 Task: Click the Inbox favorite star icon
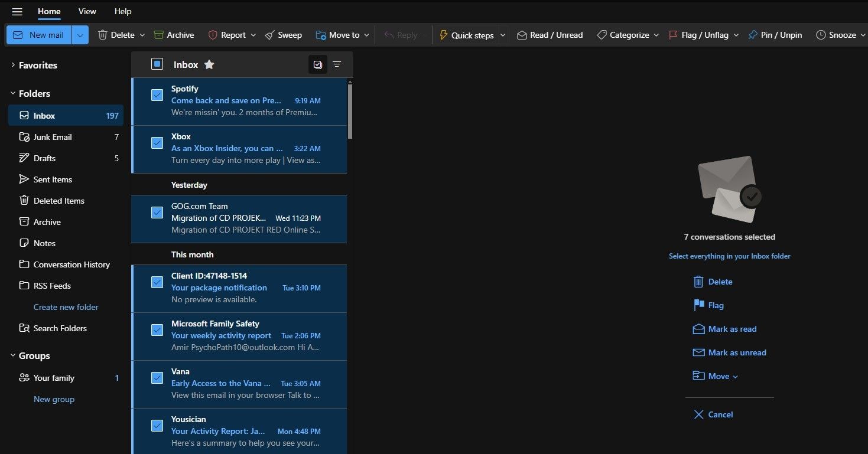point(209,65)
